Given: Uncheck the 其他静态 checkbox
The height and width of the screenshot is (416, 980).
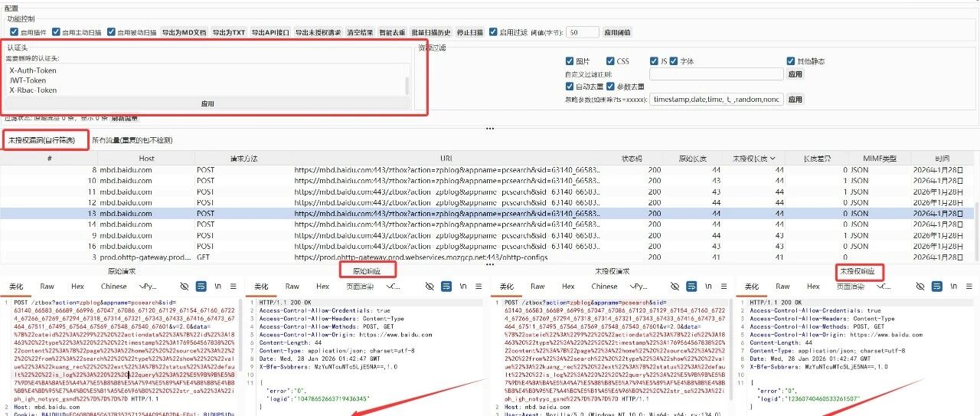Looking at the screenshot, I should (791, 61).
